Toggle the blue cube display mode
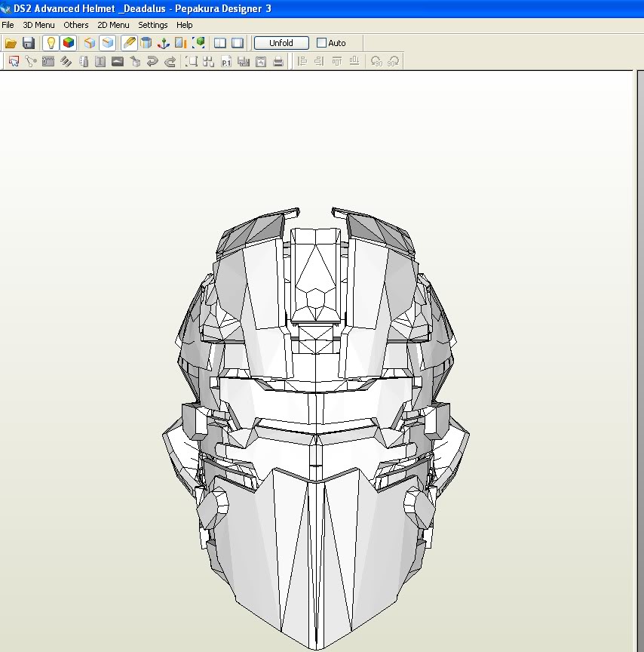Screen dimensions: 644x652 [x=108, y=43]
